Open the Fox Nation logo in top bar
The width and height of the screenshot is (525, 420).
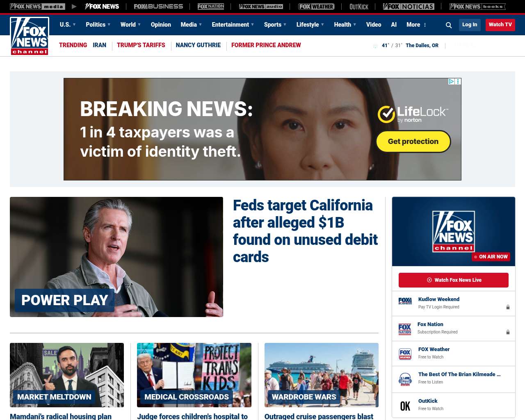211,7
